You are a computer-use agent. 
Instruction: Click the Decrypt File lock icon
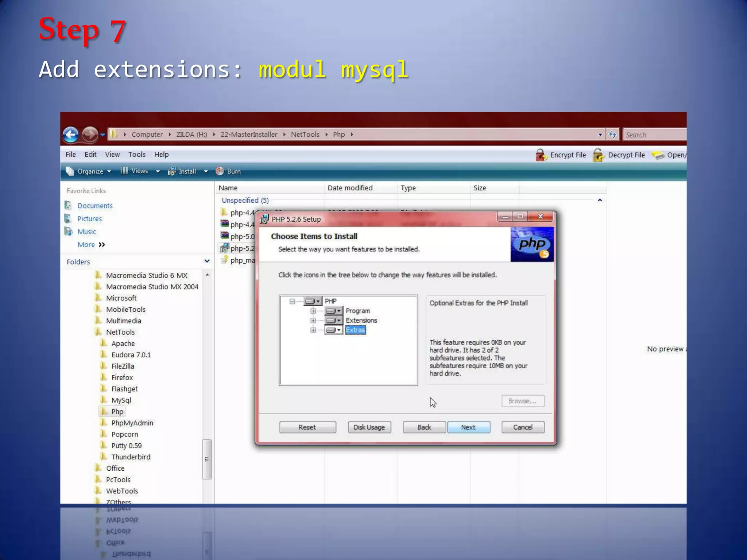coord(598,155)
